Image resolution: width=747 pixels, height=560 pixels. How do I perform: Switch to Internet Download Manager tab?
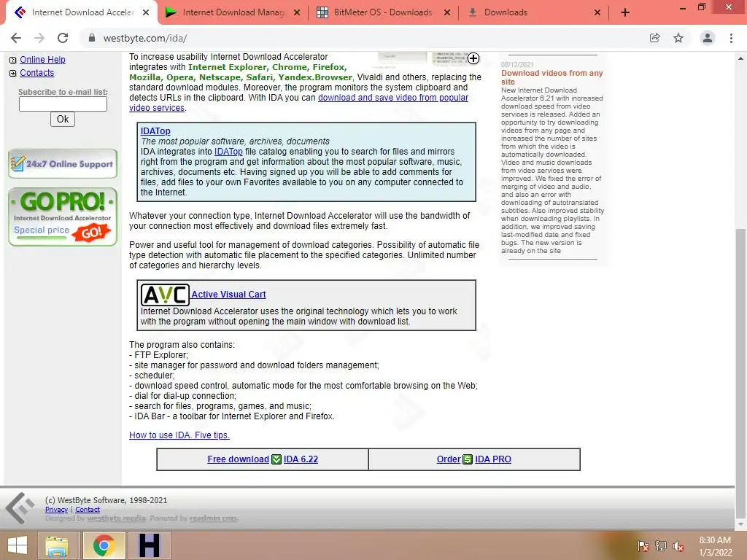pos(233,12)
